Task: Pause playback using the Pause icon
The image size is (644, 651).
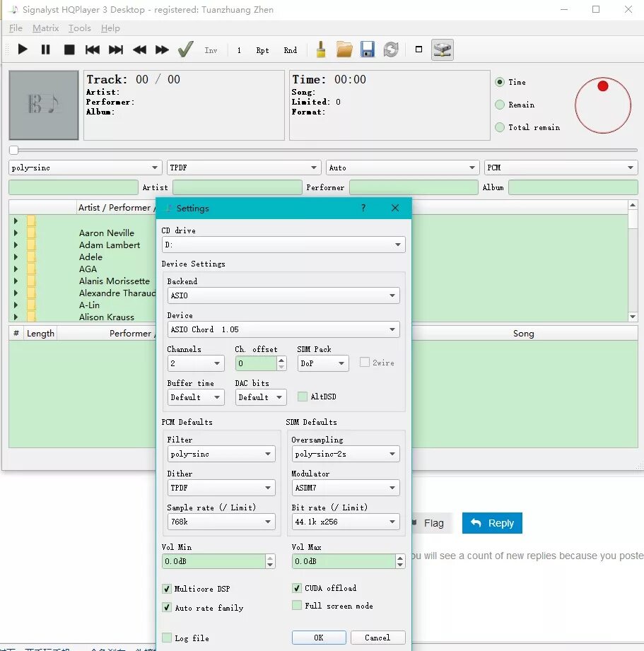Action: coord(46,49)
